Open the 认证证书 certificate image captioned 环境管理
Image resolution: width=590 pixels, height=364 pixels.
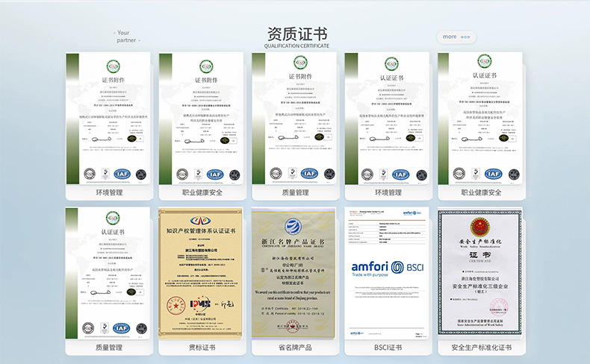[x=387, y=119]
